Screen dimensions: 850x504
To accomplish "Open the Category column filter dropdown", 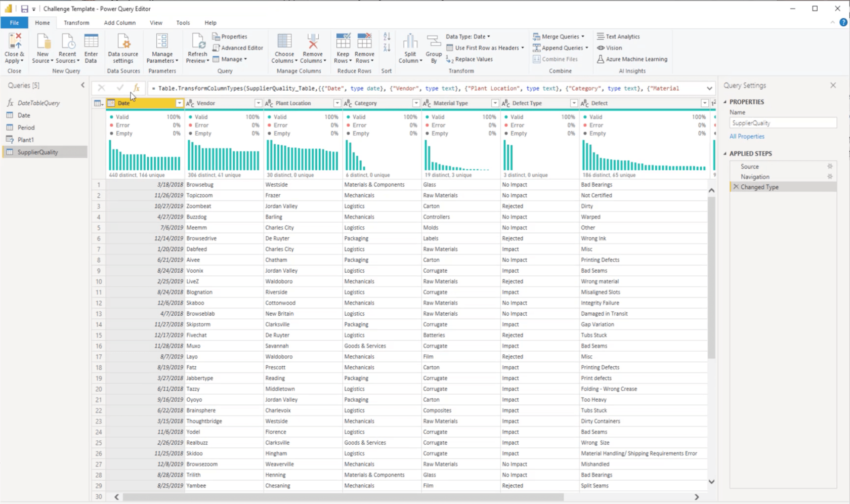I will pyautogui.click(x=416, y=103).
